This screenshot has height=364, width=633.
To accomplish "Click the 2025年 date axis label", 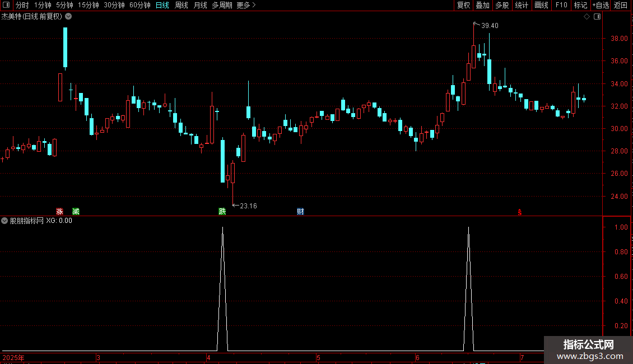I will point(13,358).
